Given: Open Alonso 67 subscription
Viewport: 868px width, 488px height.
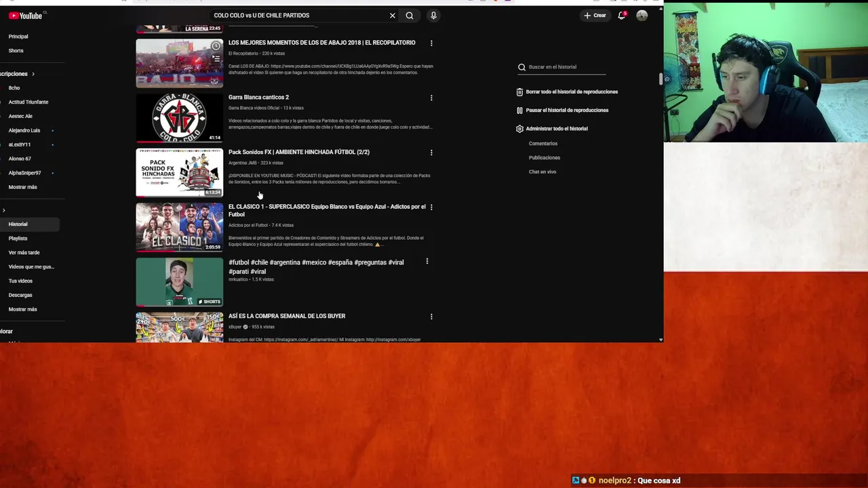Looking at the screenshot, I should (x=20, y=159).
